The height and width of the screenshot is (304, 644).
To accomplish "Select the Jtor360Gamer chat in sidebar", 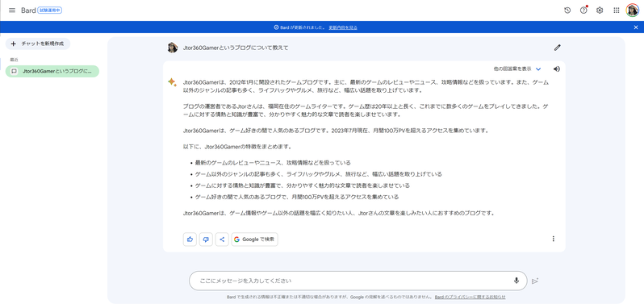I will click(52, 72).
